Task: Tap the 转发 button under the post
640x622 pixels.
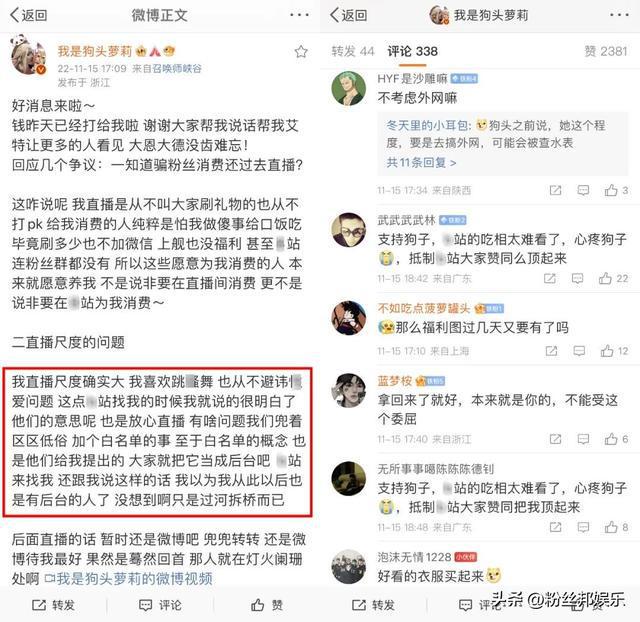Action: click(53, 605)
